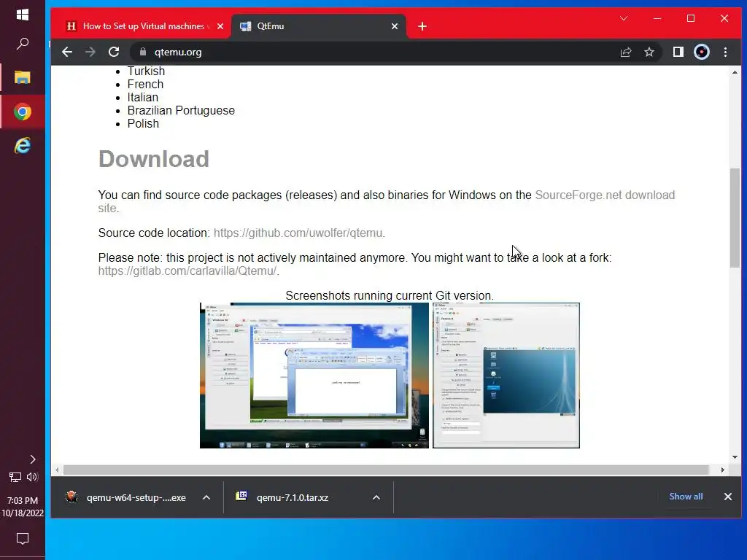Launch Internet Explorer from taskbar
Screen dimensions: 747x560
[23, 145]
